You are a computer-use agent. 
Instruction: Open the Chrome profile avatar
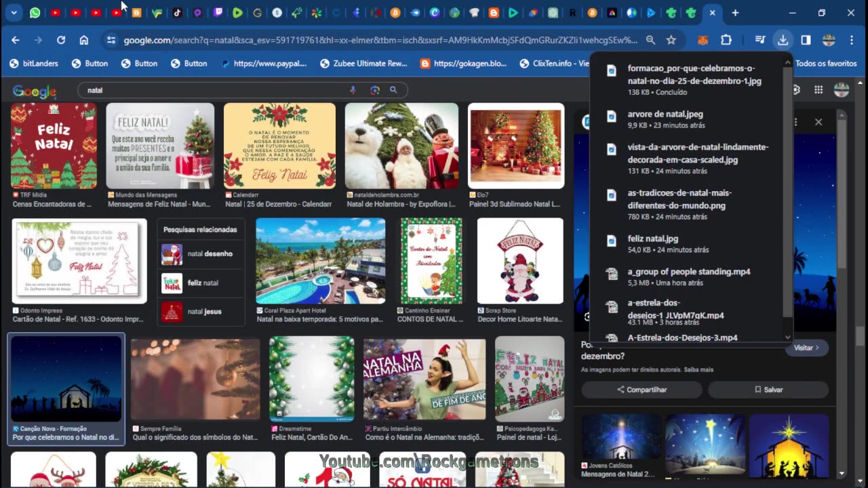829,40
